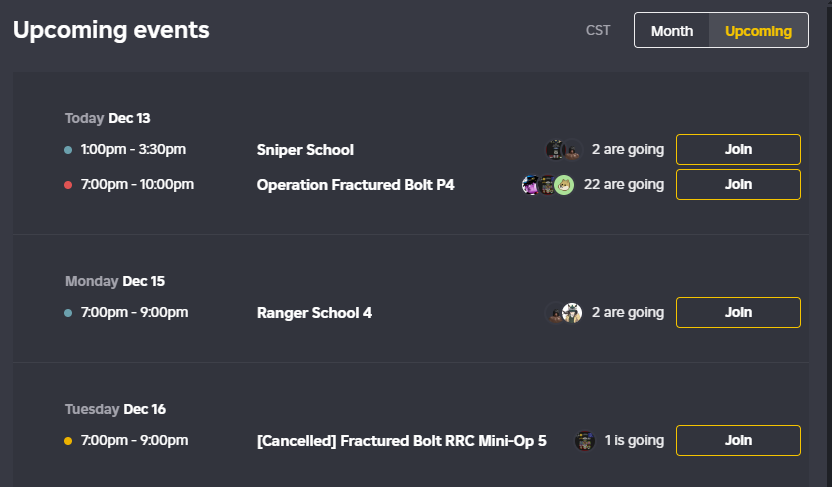Click attendee avatars for Operation Fractured Bolt P4

coord(547,185)
